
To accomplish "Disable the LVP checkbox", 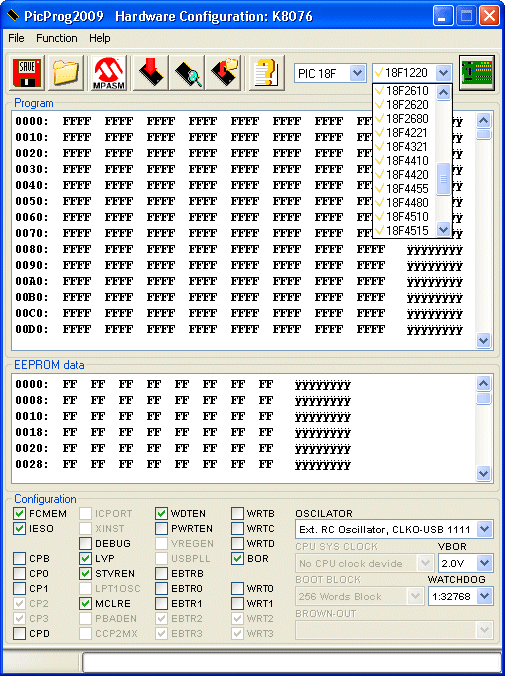I will pos(85,558).
